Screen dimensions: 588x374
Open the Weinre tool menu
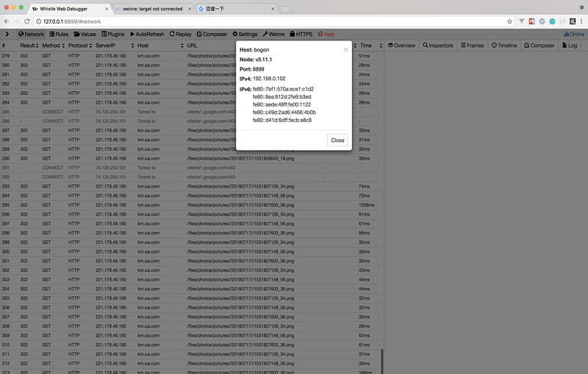click(x=273, y=34)
